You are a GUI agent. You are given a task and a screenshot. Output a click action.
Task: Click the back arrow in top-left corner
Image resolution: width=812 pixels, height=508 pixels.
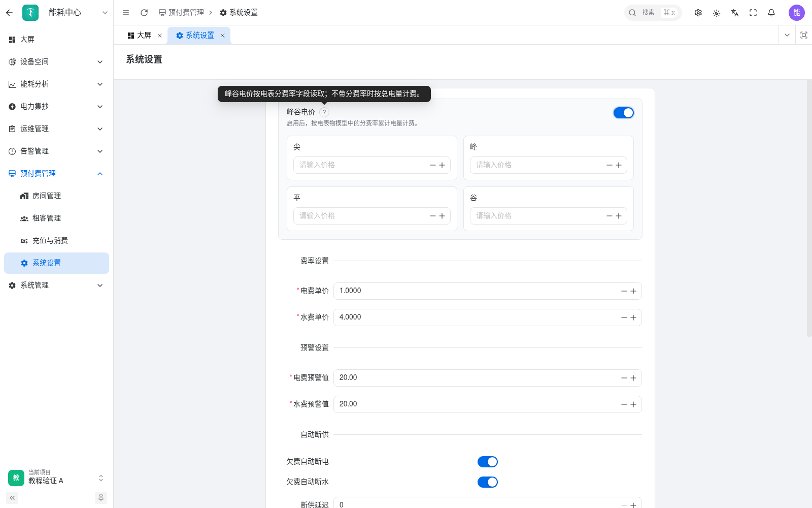[9, 13]
